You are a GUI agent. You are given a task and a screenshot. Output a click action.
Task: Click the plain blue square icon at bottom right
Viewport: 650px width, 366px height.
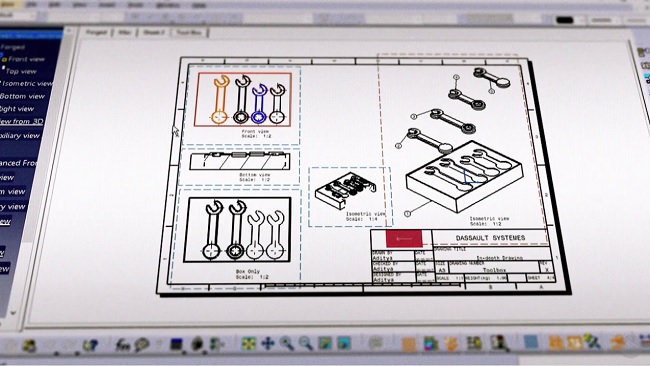coord(531,342)
